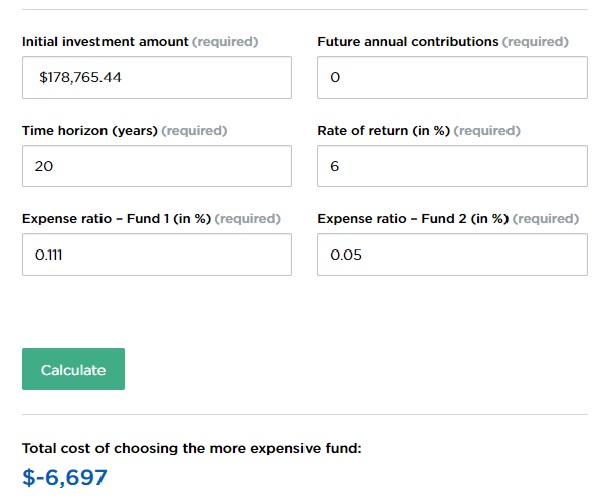Click the Initial investment amount input field
The height and width of the screenshot is (499, 603).
click(157, 77)
